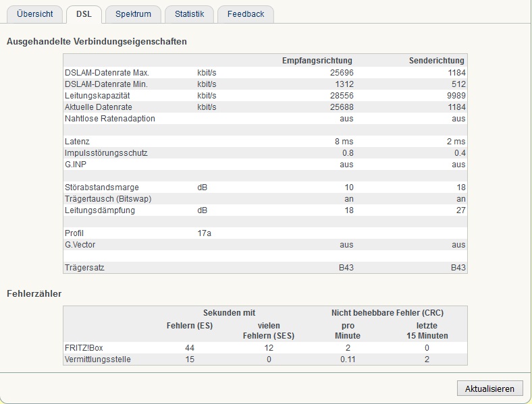Switch to the Übersicht tab
The image size is (532, 404).
[34, 14]
